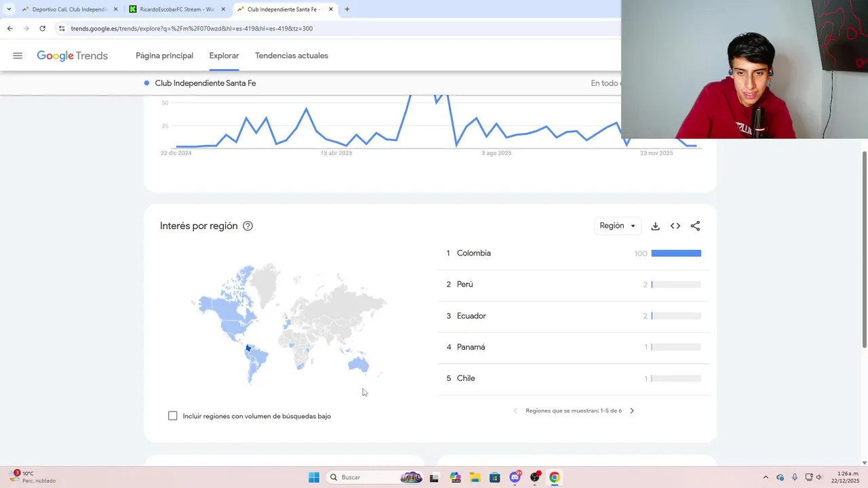Click the browser back arrow
Viewport: 868px width, 488px height.
coord(9,28)
